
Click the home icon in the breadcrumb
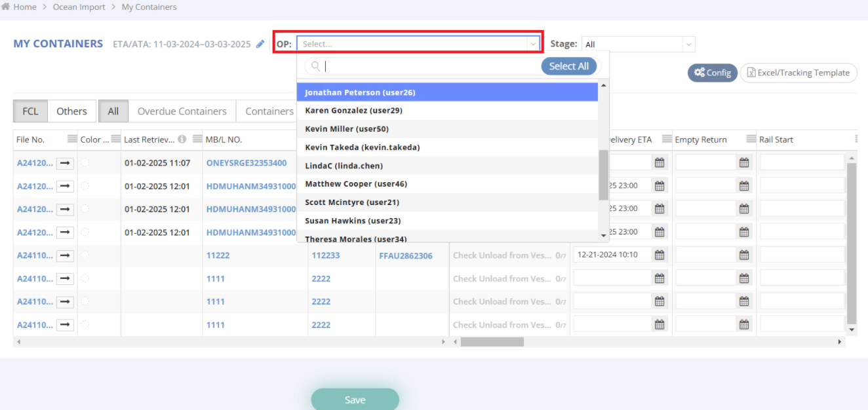[6, 7]
